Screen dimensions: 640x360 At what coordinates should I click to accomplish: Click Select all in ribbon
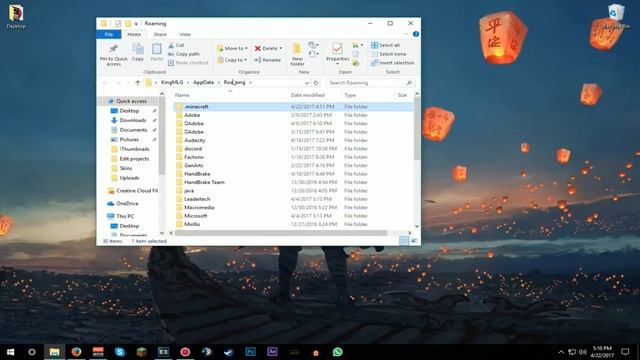coord(385,45)
